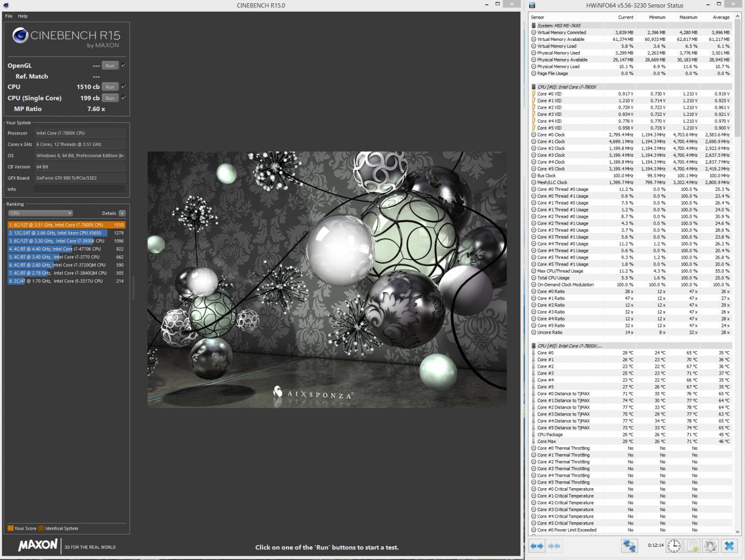Select ranking entry Intel Core i7-3840QM

click(66, 273)
